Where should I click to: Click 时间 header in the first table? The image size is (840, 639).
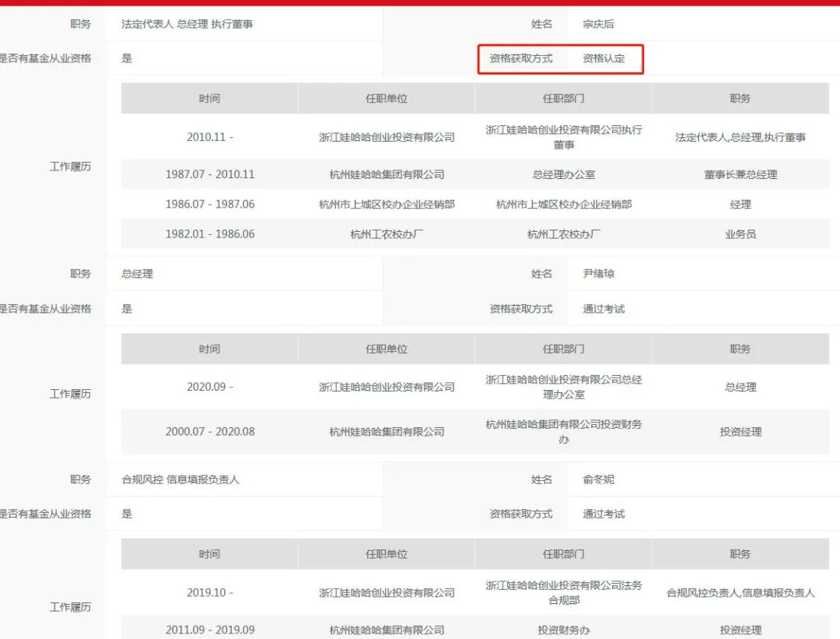[209, 98]
